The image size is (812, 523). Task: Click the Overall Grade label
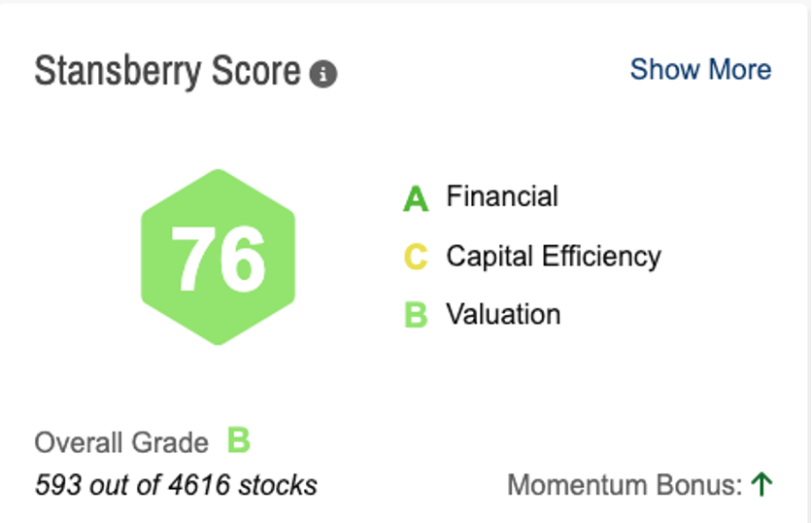[121, 443]
